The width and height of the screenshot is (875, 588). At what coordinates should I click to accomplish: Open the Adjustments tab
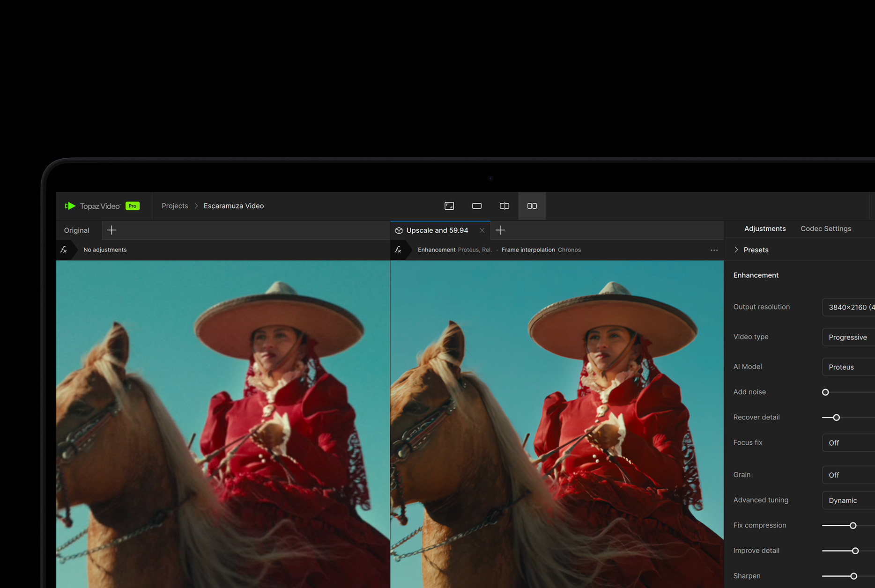coord(765,228)
